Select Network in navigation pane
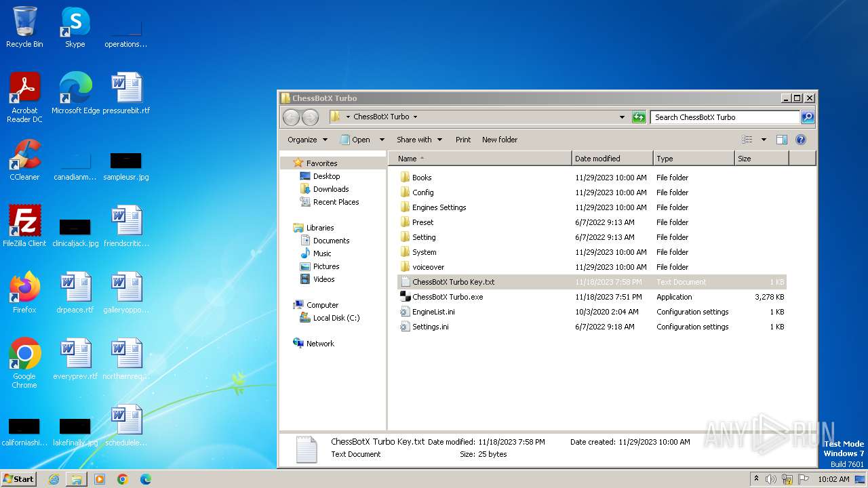The image size is (868, 488). click(x=320, y=344)
